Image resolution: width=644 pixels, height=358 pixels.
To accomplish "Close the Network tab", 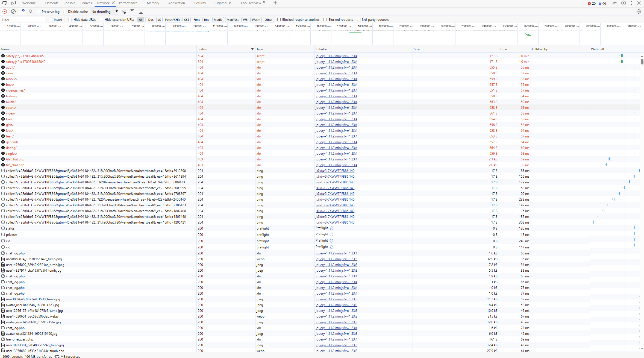I will pos(113,3).
